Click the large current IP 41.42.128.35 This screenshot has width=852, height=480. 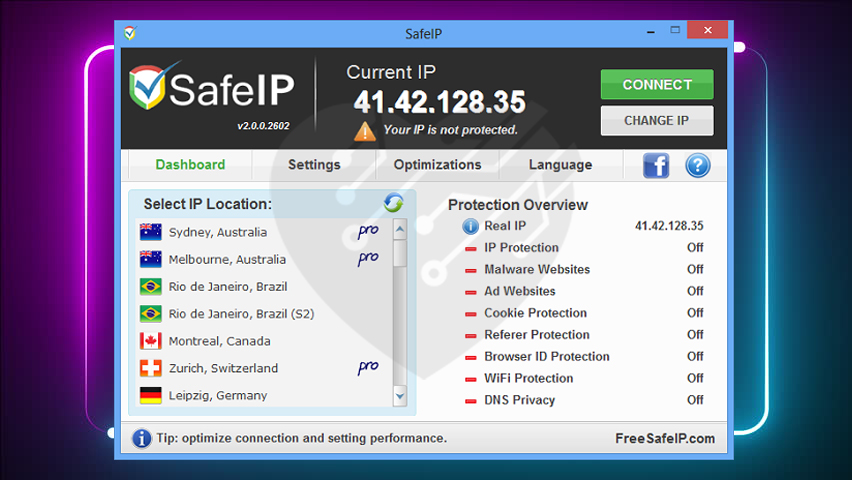pos(440,102)
